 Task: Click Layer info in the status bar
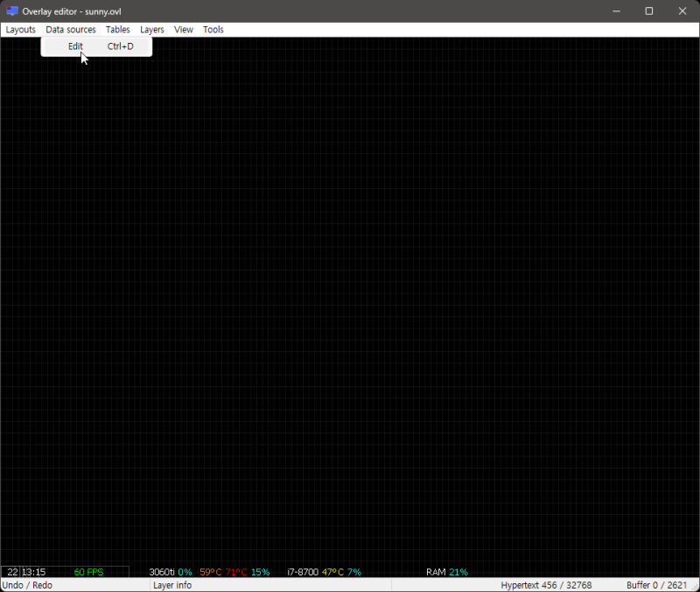(x=171, y=584)
